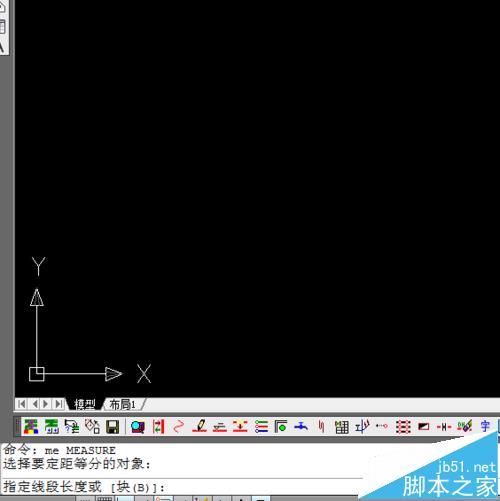The image size is (500, 501).
Task: Click the grid table icon
Action: point(342,427)
